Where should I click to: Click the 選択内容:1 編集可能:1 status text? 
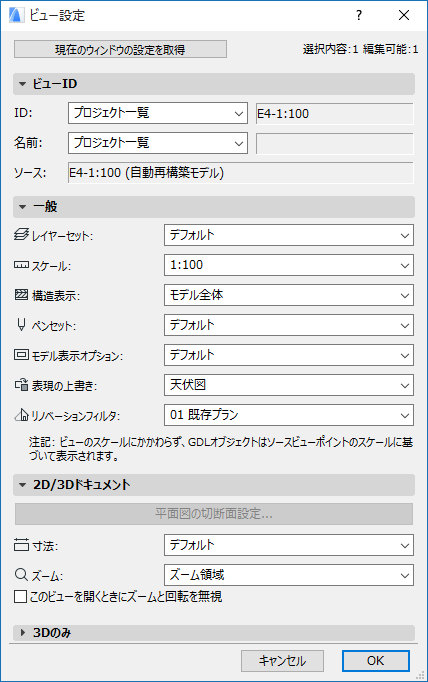361,49
